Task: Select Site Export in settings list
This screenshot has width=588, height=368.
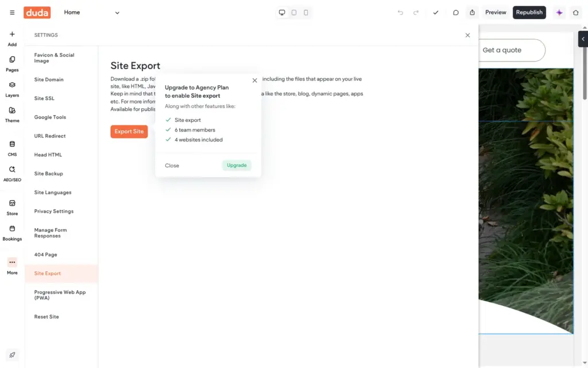Action: tap(61, 273)
